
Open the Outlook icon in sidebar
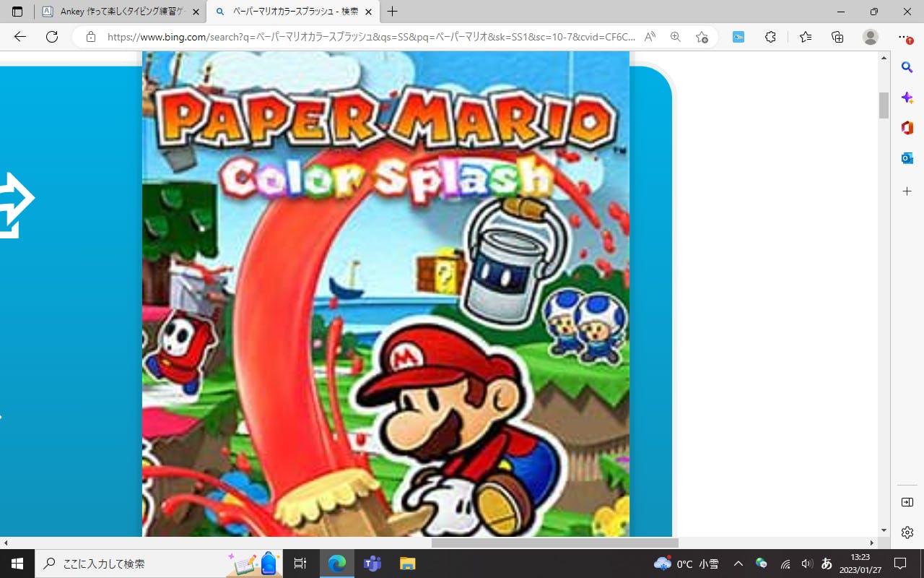(x=907, y=158)
